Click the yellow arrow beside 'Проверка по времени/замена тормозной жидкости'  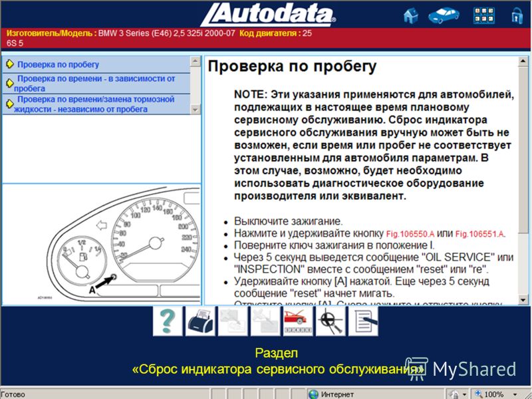click(x=10, y=104)
